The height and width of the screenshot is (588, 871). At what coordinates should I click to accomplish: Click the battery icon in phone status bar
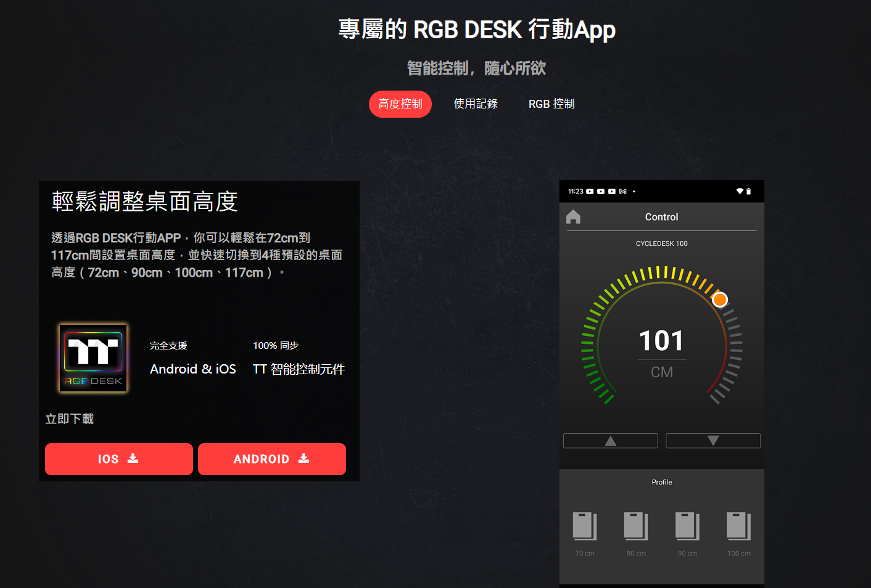pyautogui.click(x=749, y=192)
